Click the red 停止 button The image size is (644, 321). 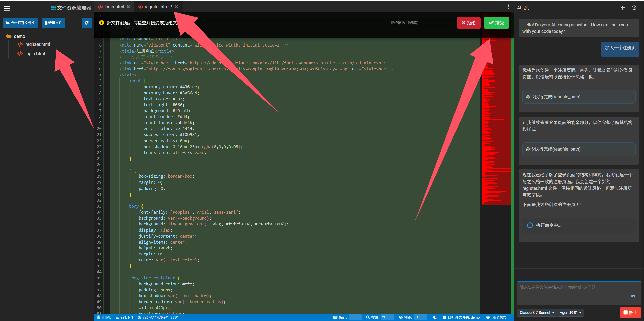(x=630, y=313)
